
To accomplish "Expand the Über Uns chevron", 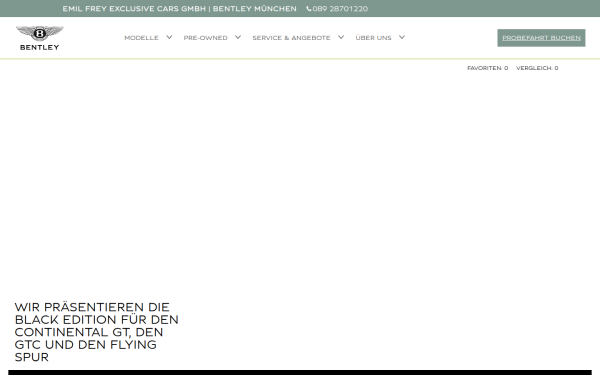I will [x=402, y=37].
